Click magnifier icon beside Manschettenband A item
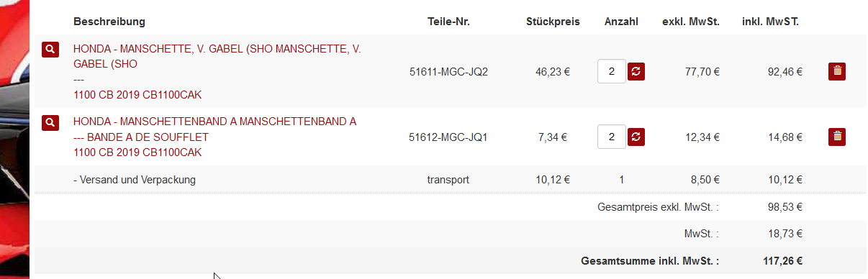Screen dimensions: 868x279 (x=50, y=122)
